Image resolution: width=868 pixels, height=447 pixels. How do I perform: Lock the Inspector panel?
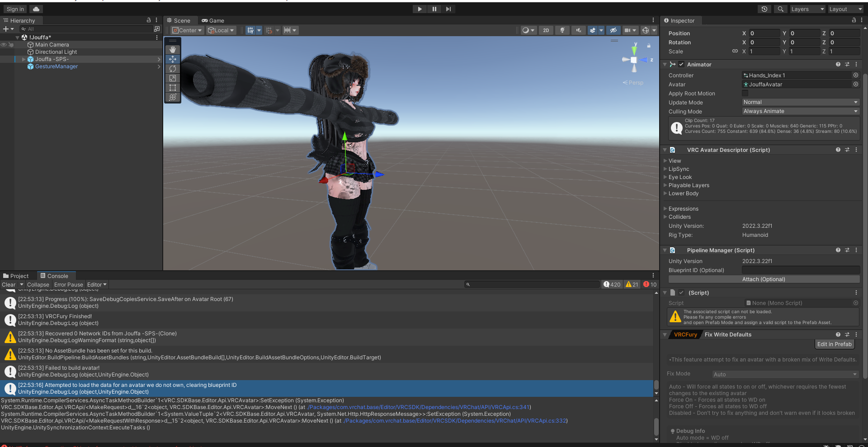point(854,20)
